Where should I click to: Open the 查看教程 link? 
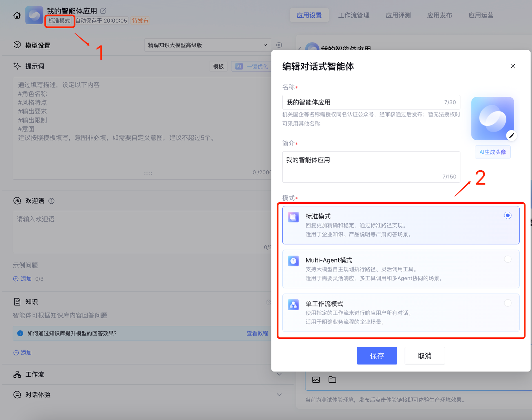[257, 333]
